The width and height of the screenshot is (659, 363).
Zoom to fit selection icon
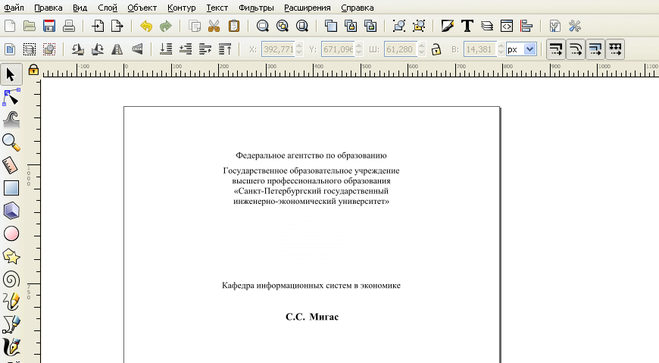(x=263, y=26)
